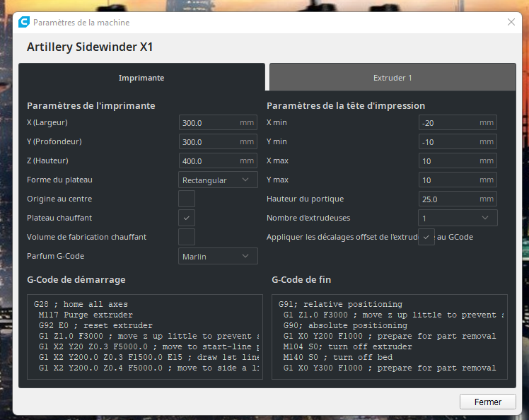
Task: Click the Hauteur du portique field
Action: click(x=458, y=199)
